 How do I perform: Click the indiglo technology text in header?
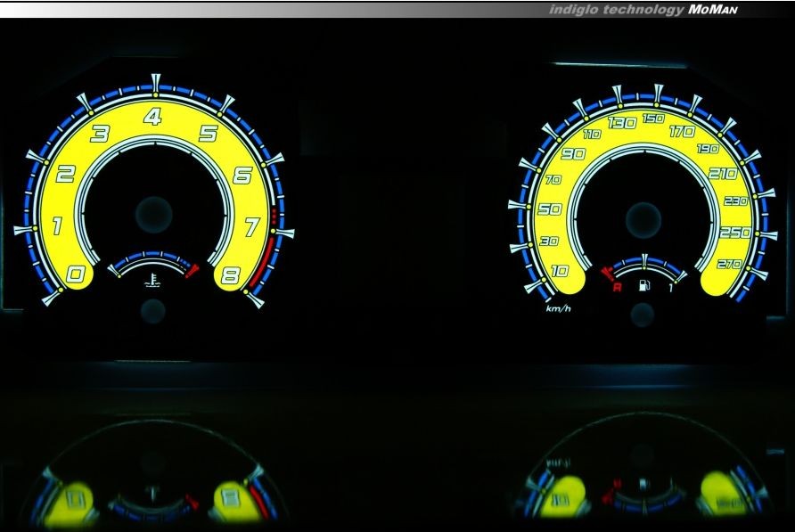[x=617, y=9]
